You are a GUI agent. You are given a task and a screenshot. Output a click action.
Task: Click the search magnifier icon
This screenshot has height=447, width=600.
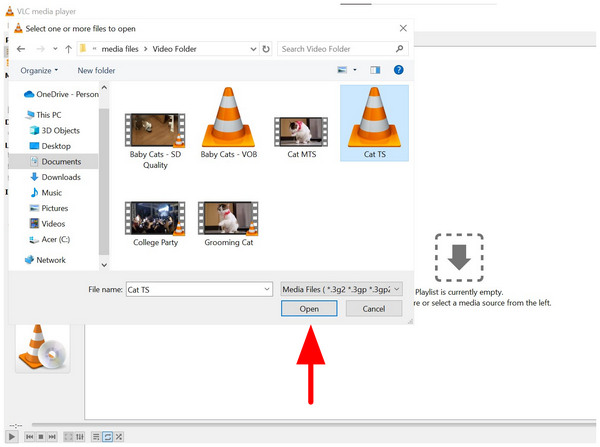[x=399, y=49]
